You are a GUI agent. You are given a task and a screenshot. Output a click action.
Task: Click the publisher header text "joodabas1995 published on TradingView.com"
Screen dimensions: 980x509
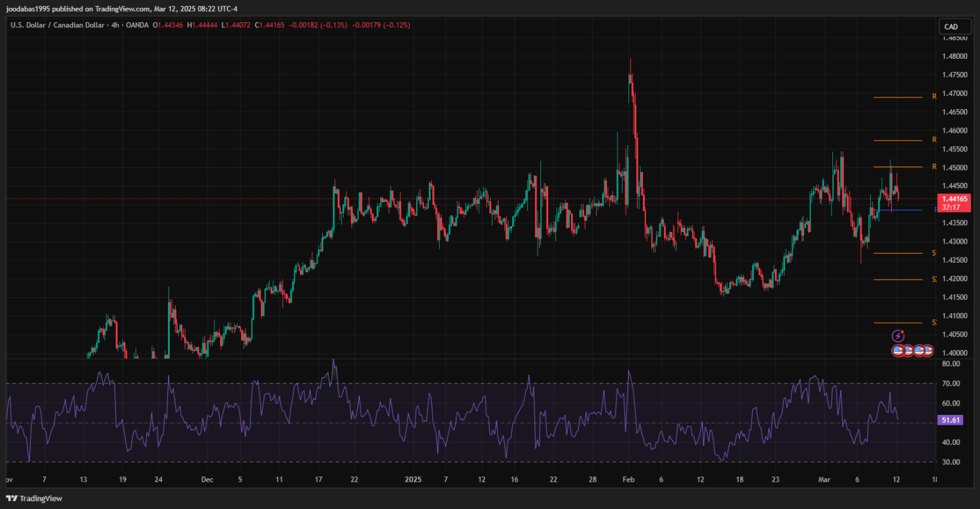[77, 9]
